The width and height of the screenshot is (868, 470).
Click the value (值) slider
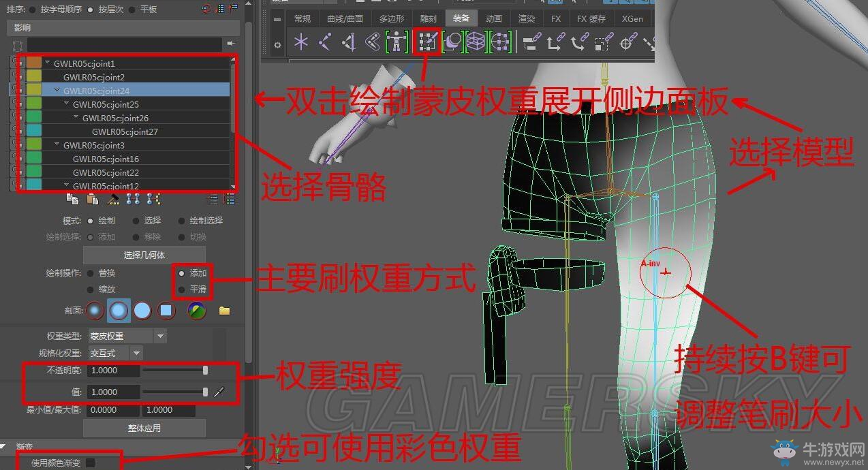click(175, 392)
